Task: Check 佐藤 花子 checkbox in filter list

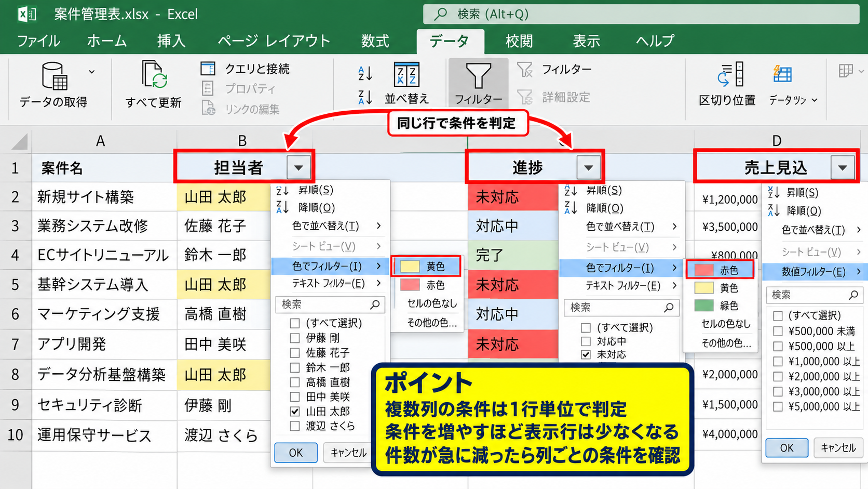Action: tap(295, 353)
